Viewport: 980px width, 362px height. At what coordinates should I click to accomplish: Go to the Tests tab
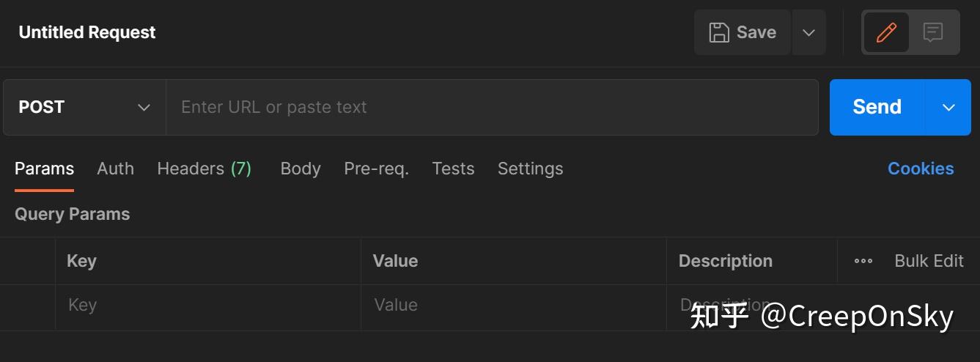(453, 169)
